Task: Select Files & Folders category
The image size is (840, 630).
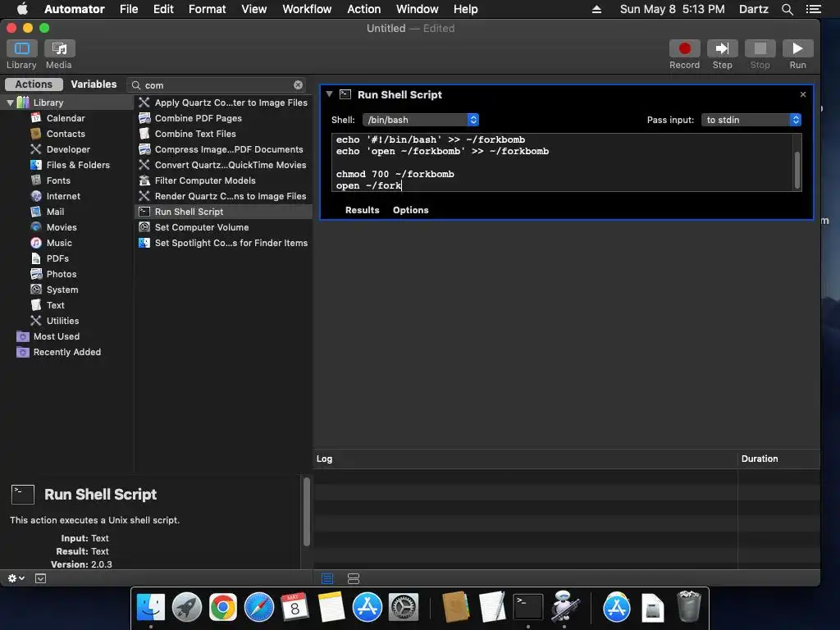Action: pyautogui.click(x=78, y=165)
